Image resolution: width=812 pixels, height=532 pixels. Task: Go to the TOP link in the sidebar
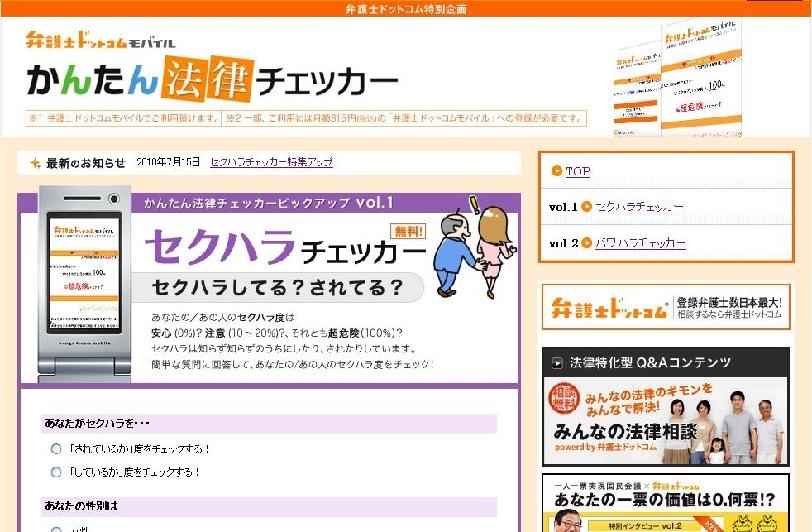click(x=577, y=171)
